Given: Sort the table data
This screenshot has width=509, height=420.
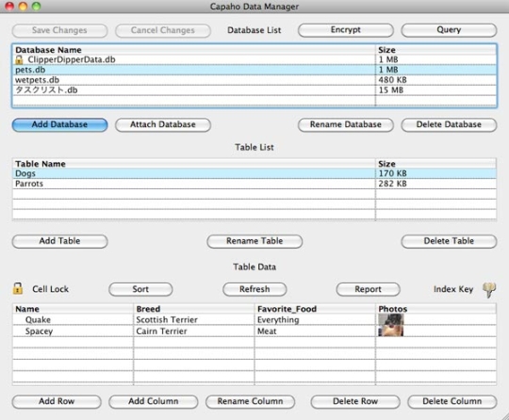Looking at the screenshot, I should tap(140, 289).
